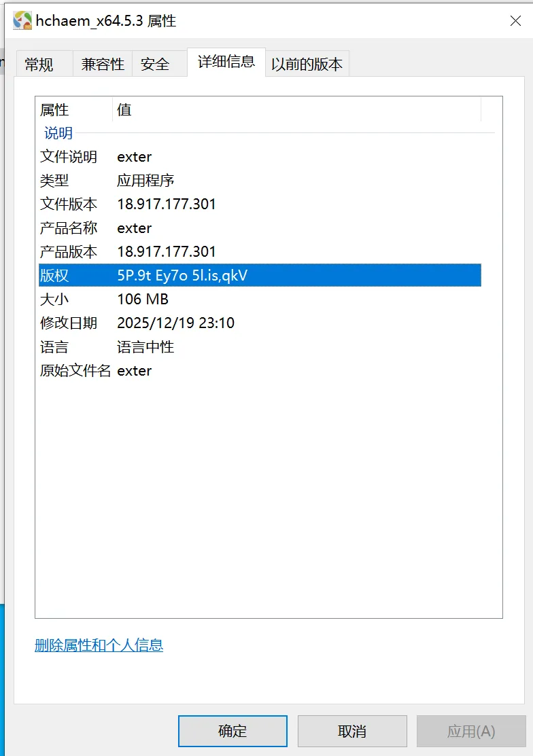Click copyright value 5P.9t Ey7o 5l.is,qkV
The image size is (533, 756).
click(x=182, y=275)
